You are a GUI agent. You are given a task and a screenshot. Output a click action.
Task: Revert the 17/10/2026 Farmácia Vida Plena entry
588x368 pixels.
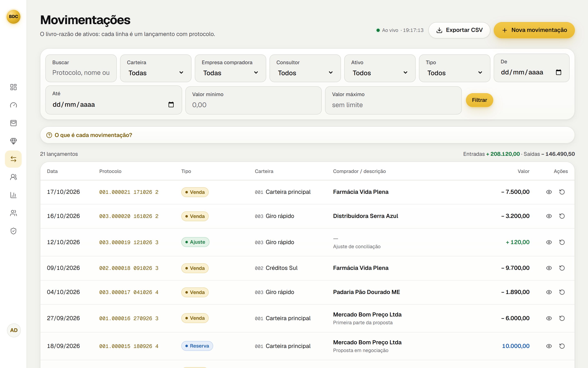(x=562, y=192)
